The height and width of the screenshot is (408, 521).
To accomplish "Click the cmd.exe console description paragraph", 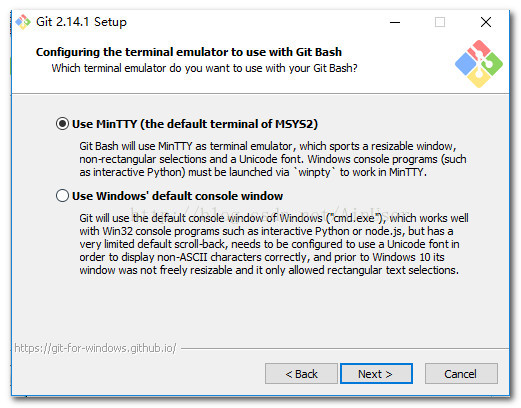I will tap(274, 244).
